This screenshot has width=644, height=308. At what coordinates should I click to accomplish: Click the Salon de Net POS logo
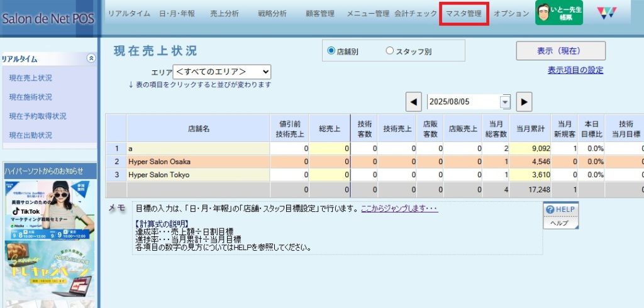tap(48, 18)
